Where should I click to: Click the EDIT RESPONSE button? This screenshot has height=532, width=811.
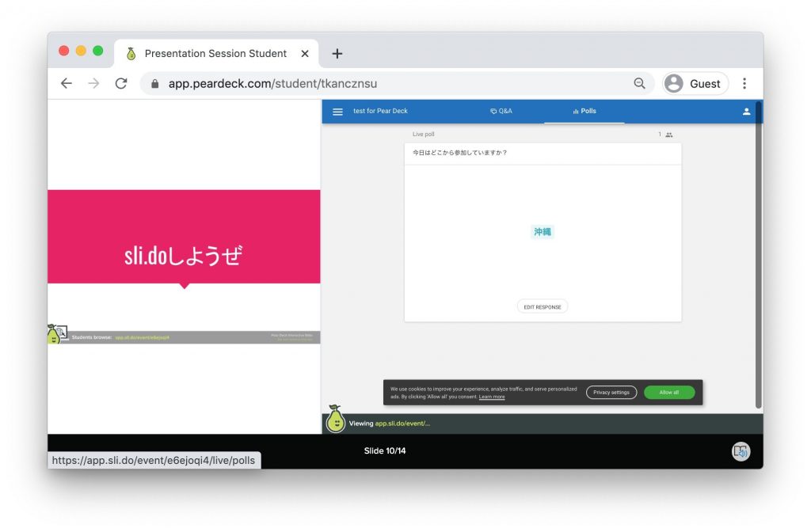[x=543, y=306]
